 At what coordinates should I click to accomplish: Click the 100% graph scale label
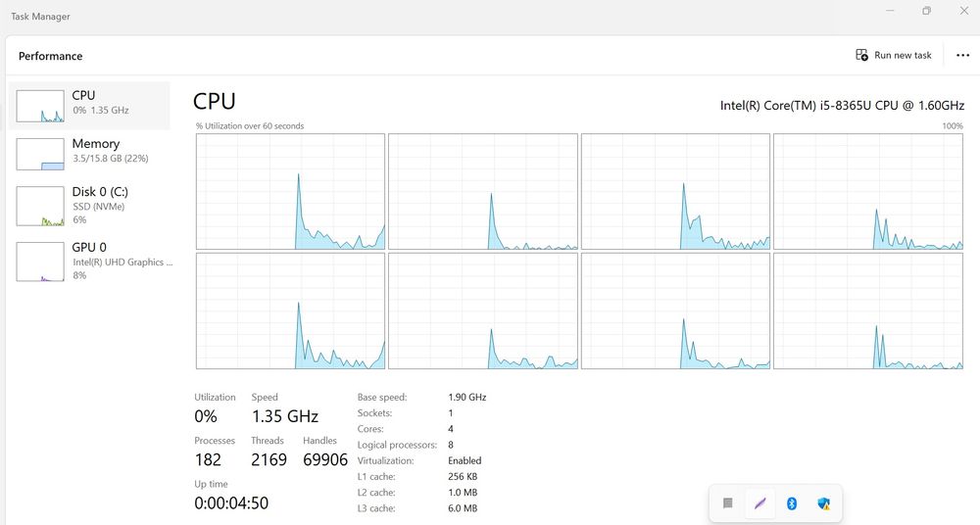click(953, 125)
